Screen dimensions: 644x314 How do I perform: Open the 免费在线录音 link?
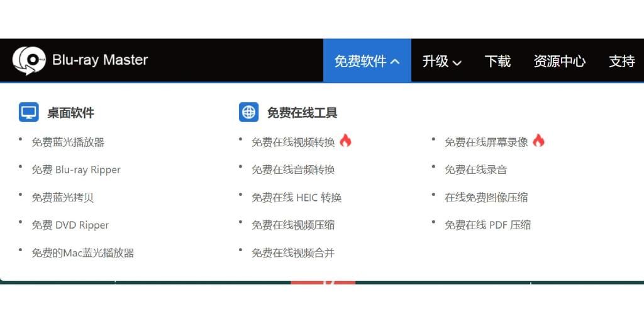pos(475,170)
